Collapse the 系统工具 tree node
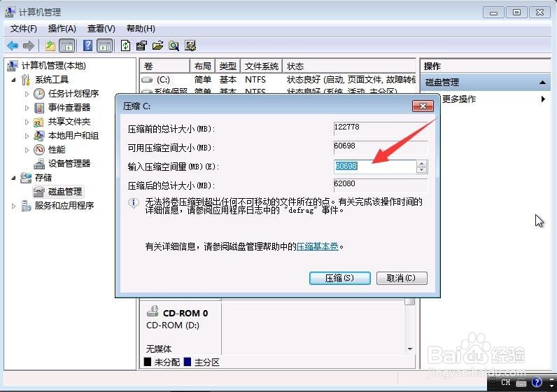The image size is (557, 392). [x=13, y=80]
